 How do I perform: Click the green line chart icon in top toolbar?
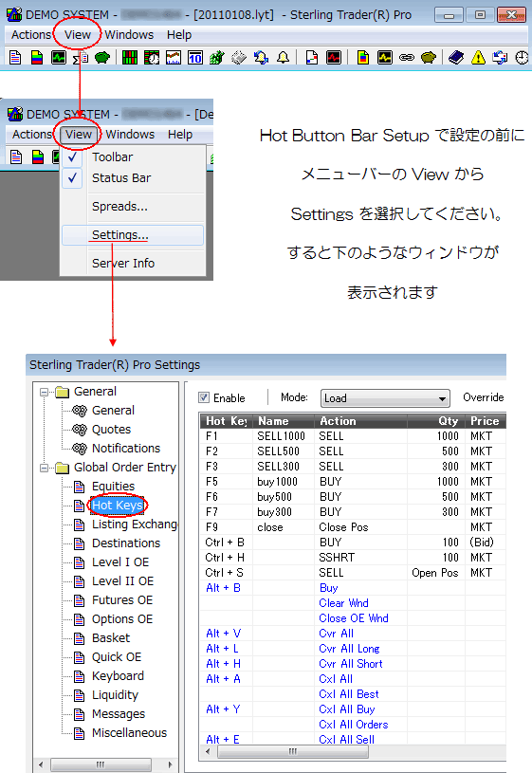[59, 57]
